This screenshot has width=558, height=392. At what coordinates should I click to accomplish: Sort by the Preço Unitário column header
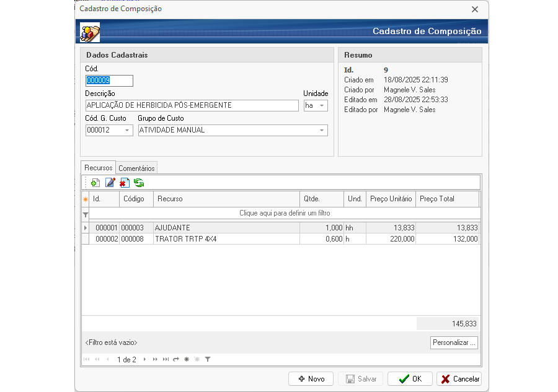[x=391, y=199]
